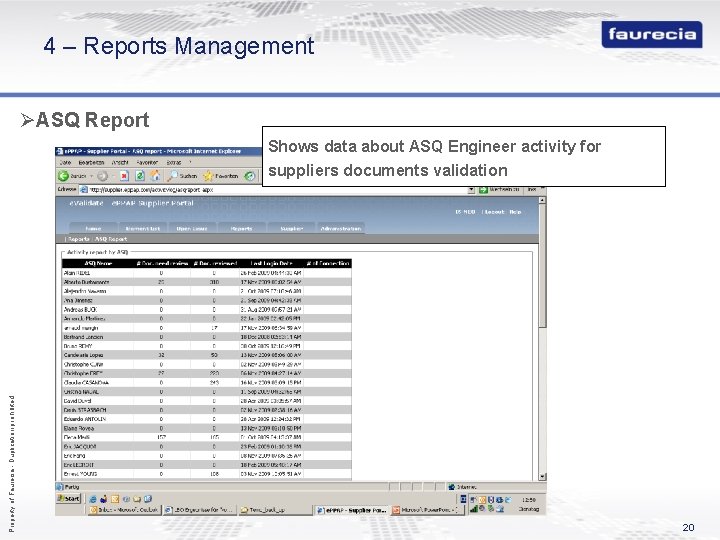Image resolution: width=720 pixels, height=540 pixels.
Task: Click the Reports breadcrumb link
Action: click(79, 239)
